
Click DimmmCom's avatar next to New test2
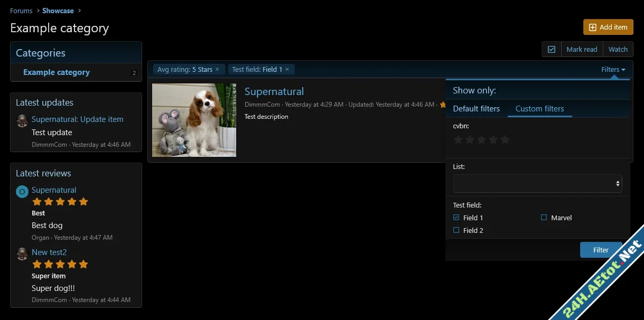(x=22, y=253)
